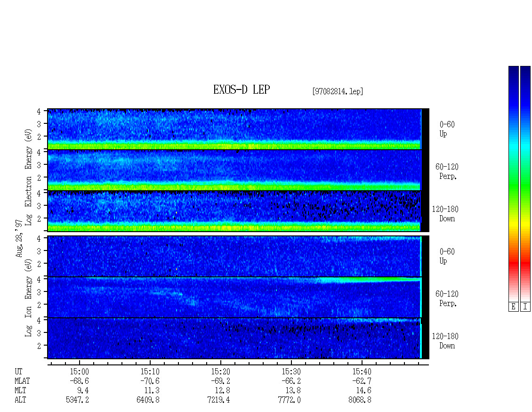This screenshot has width=532, height=412.
Task: Select the 0-60 Up label beside electron panel
Action: click(447, 129)
